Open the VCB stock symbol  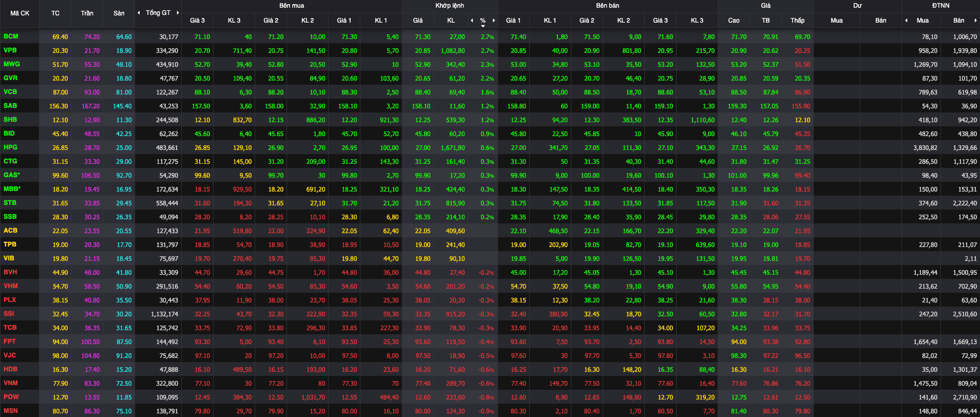click(x=10, y=92)
